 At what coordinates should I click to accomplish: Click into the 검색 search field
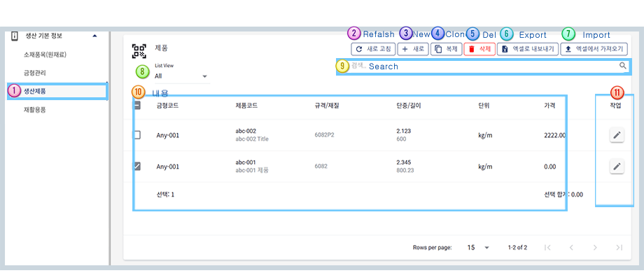pos(483,66)
